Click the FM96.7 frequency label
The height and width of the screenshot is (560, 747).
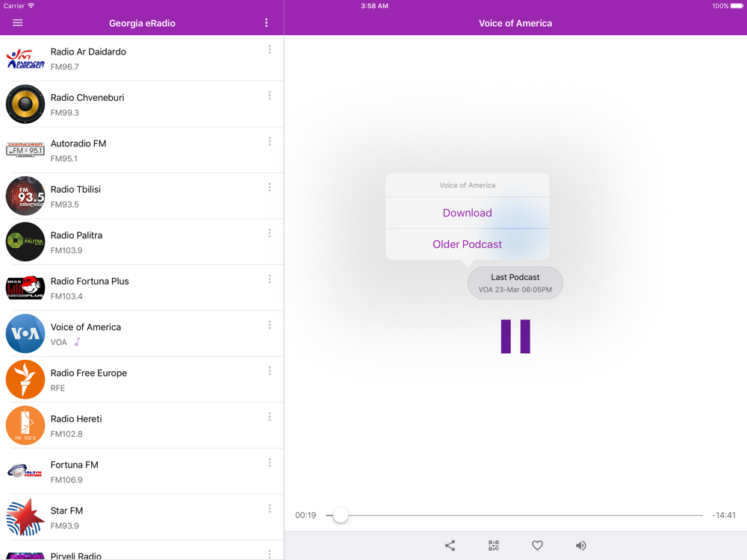65,66
